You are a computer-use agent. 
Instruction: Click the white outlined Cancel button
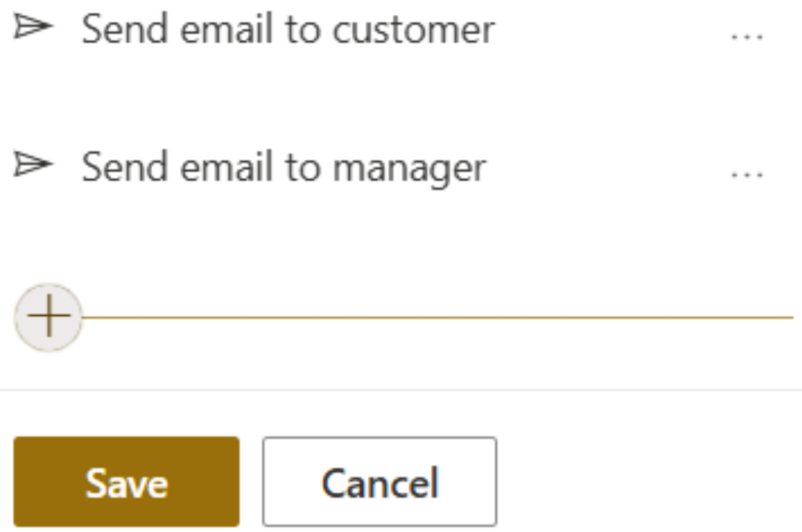[x=379, y=481]
